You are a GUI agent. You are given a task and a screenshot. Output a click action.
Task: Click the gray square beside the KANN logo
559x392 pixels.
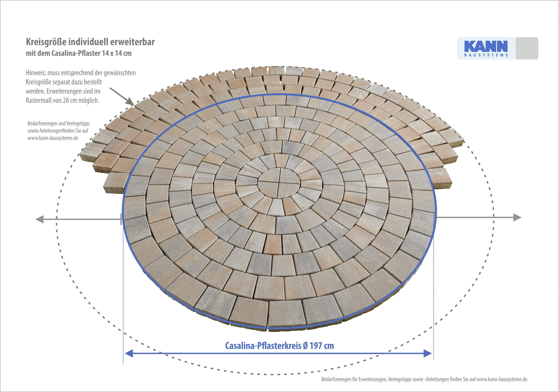[x=527, y=48]
